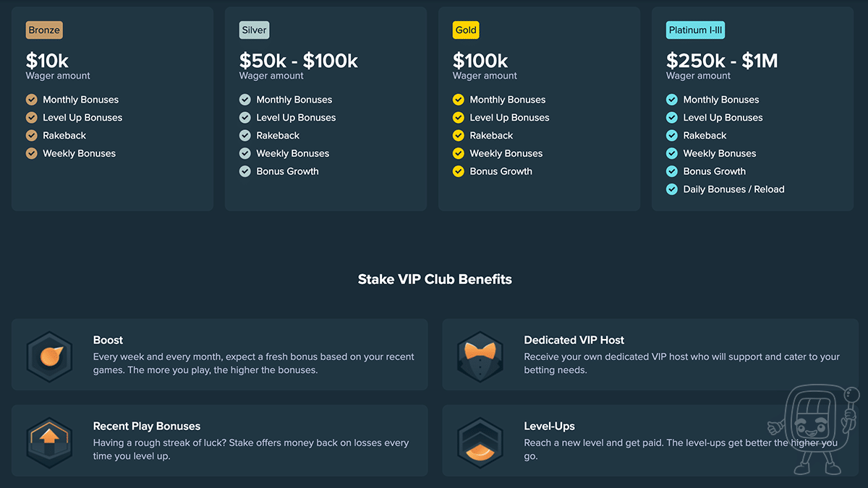The width and height of the screenshot is (868, 488).
Task: Select the Gold tier badge
Action: click(466, 30)
